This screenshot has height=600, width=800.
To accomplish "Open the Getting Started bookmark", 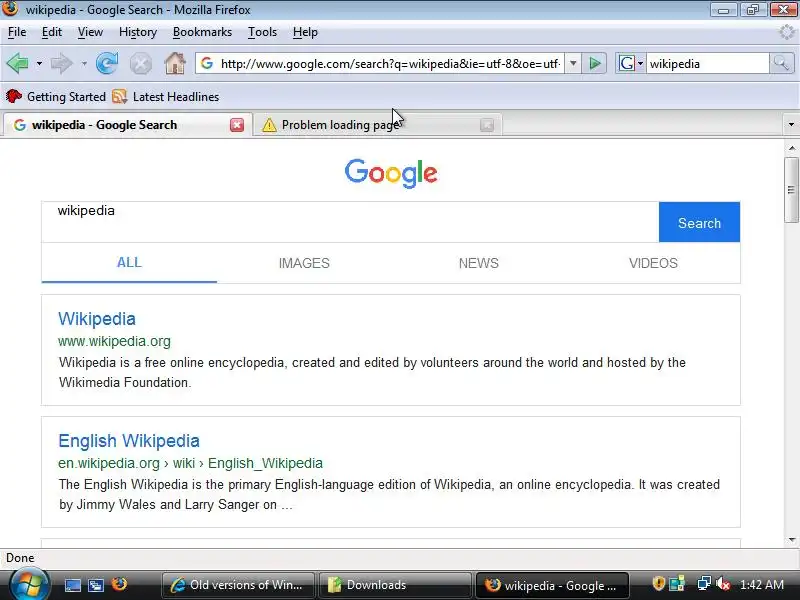I will [56, 96].
